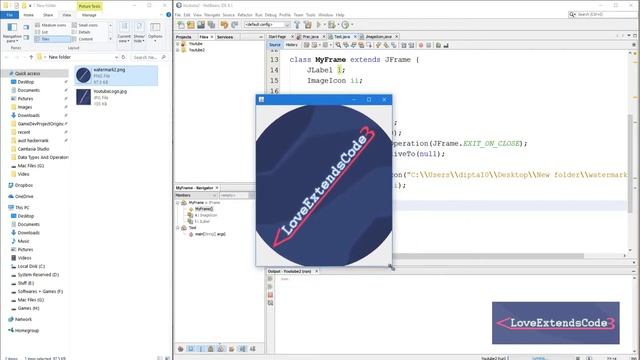Click the Details pane icon in Explorer ribbon
This screenshot has height=360, width=640.
tap(26, 37)
